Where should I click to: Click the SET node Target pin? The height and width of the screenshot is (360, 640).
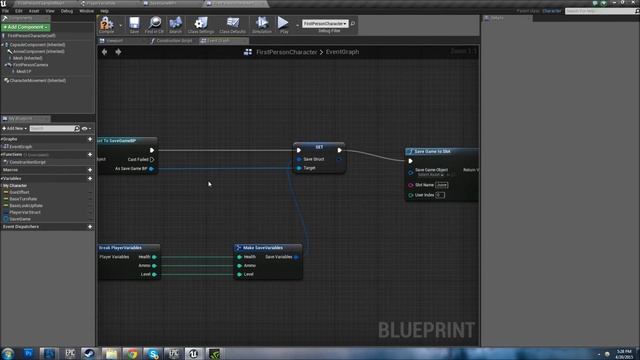(x=299, y=168)
